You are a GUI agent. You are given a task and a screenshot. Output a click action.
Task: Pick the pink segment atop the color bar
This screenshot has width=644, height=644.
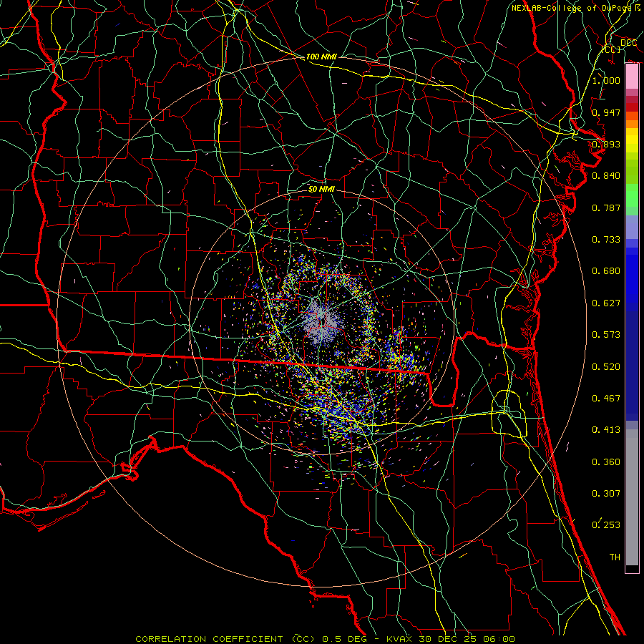632,77
